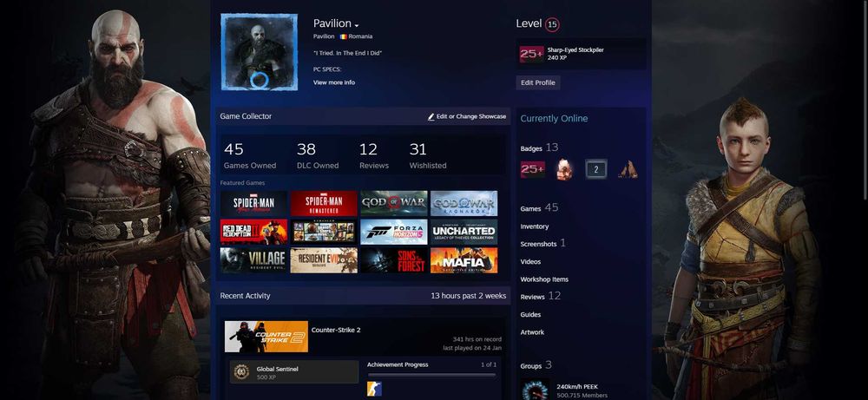Open Red Dead Redemption II featured game
Viewport: 868px width, 400px height.
253,232
